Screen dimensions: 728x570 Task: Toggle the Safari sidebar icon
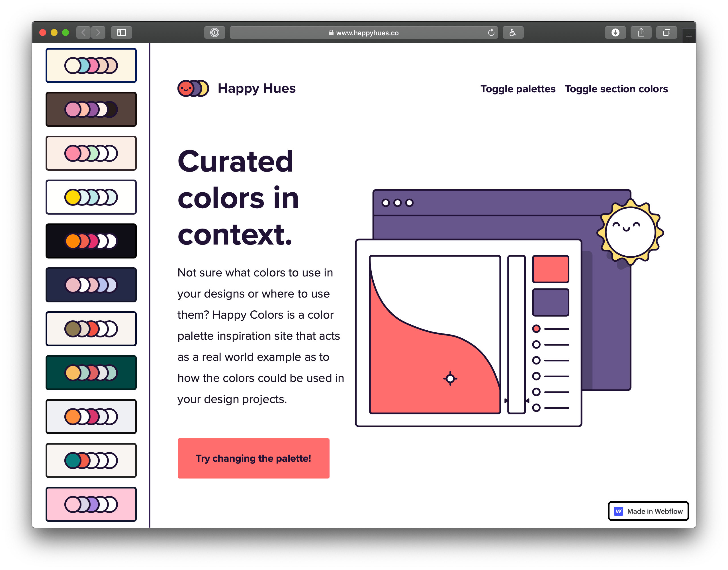[x=121, y=32]
